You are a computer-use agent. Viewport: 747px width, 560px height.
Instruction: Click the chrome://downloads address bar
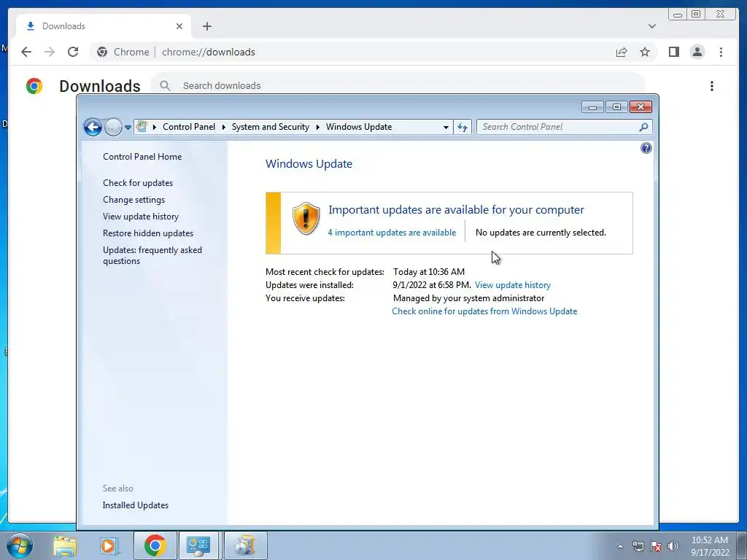click(208, 52)
